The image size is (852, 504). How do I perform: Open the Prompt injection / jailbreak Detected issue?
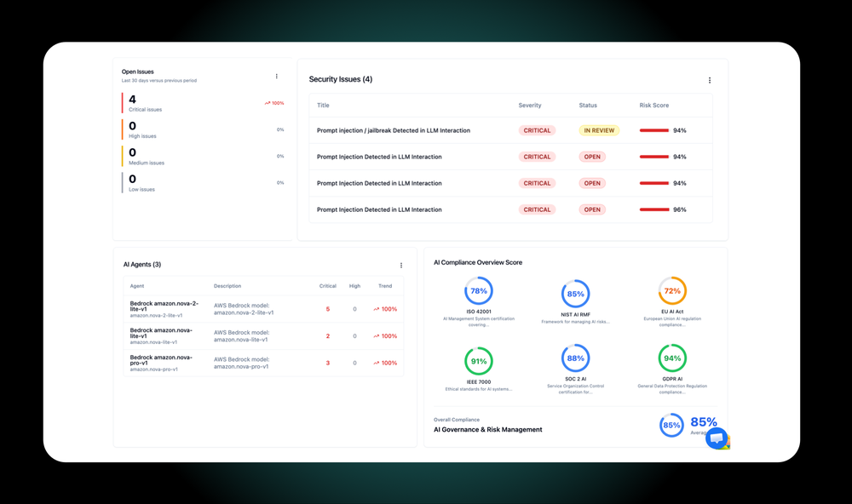pos(394,131)
